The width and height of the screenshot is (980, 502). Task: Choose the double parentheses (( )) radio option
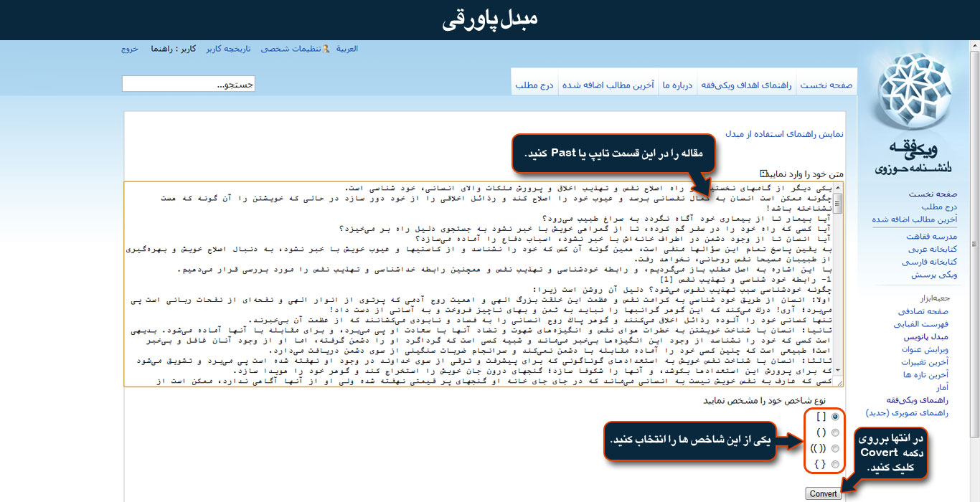tap(834, 449)
